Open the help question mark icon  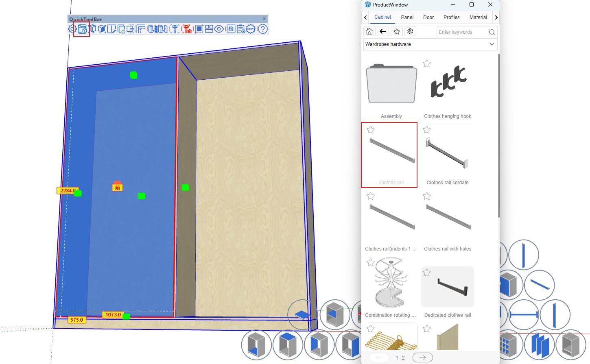(263, 29)
